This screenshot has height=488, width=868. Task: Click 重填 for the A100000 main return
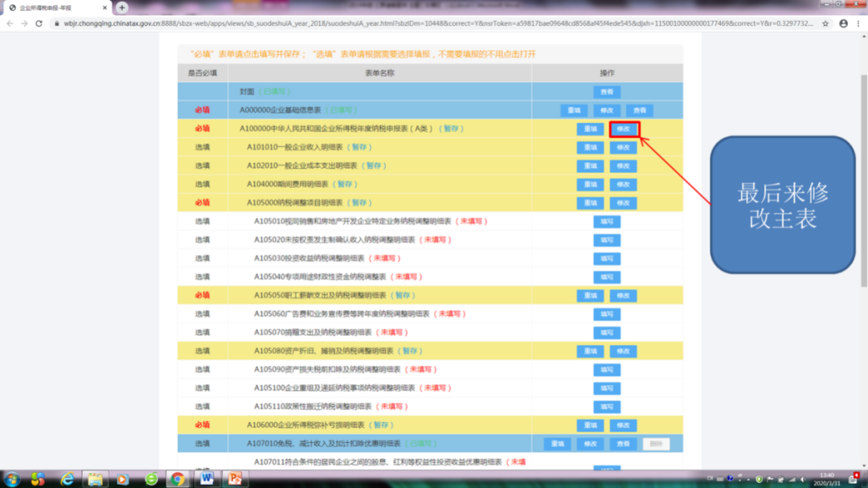pyautogui.click(x=590, y=129)
